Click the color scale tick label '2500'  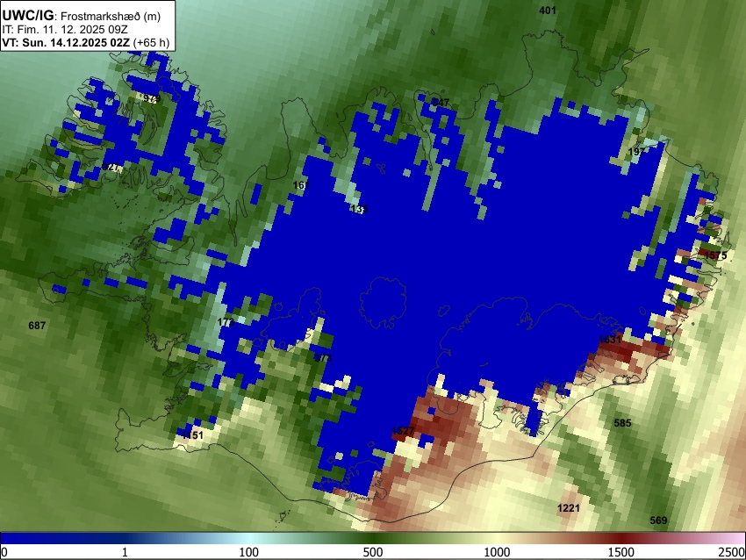(x=732, y=552)
